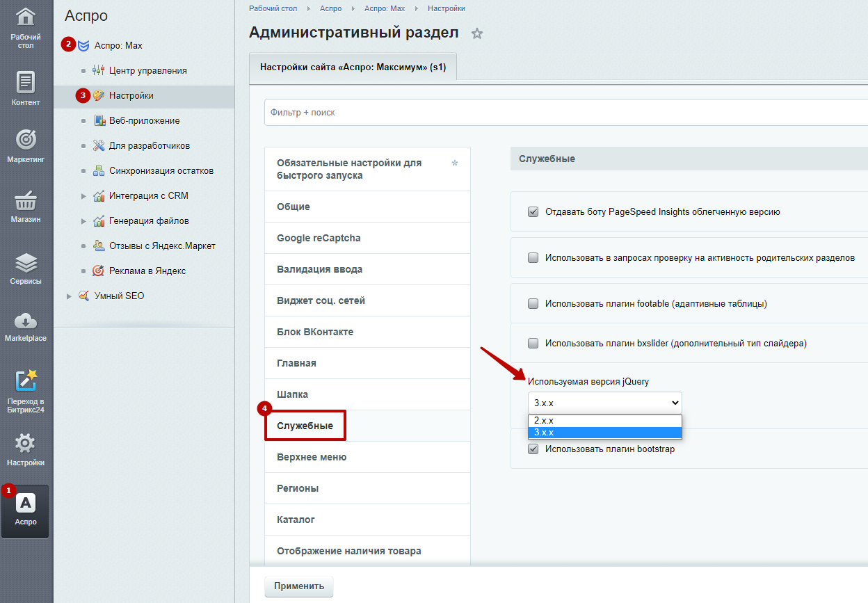The height and width of the screenshot is (603, 868).
Task: Open the Контент sidebar section
Action: [26, 88]
